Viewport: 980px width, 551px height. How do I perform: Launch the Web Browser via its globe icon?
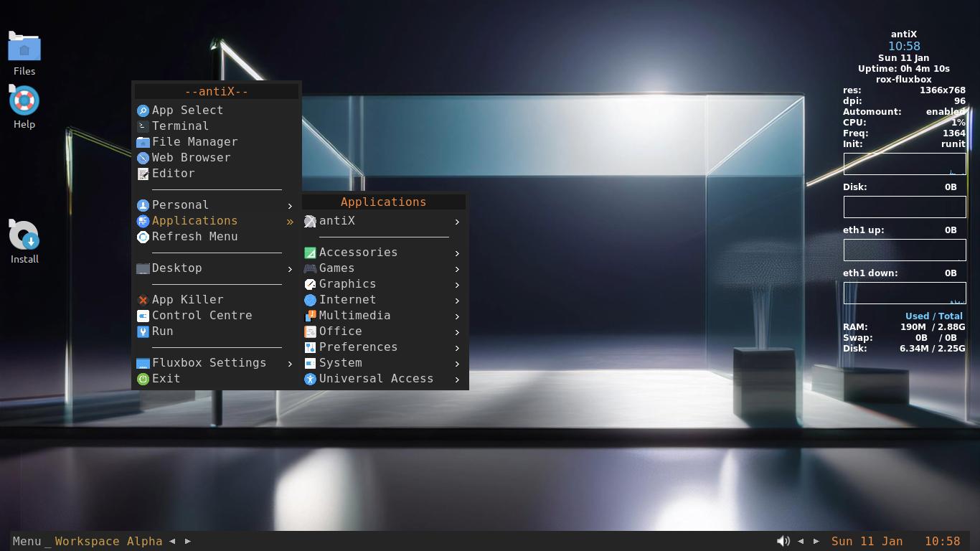click(143, 157)
